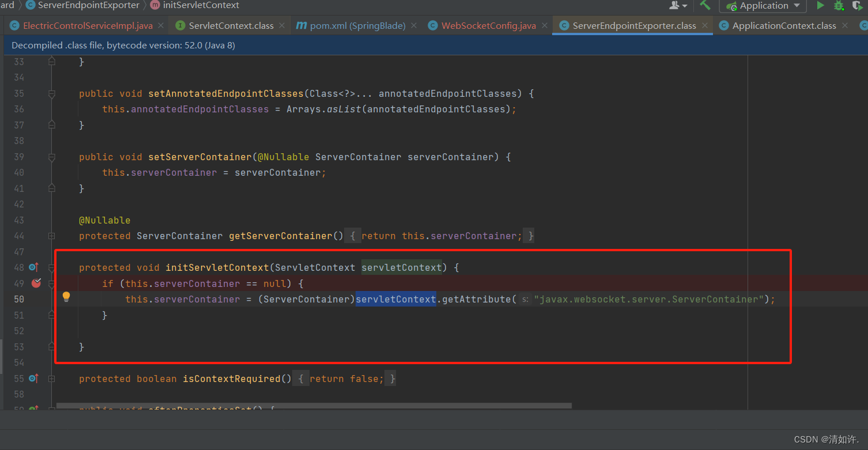
Task: Click the highlighted servletContext on line 50
Action: 396,299
